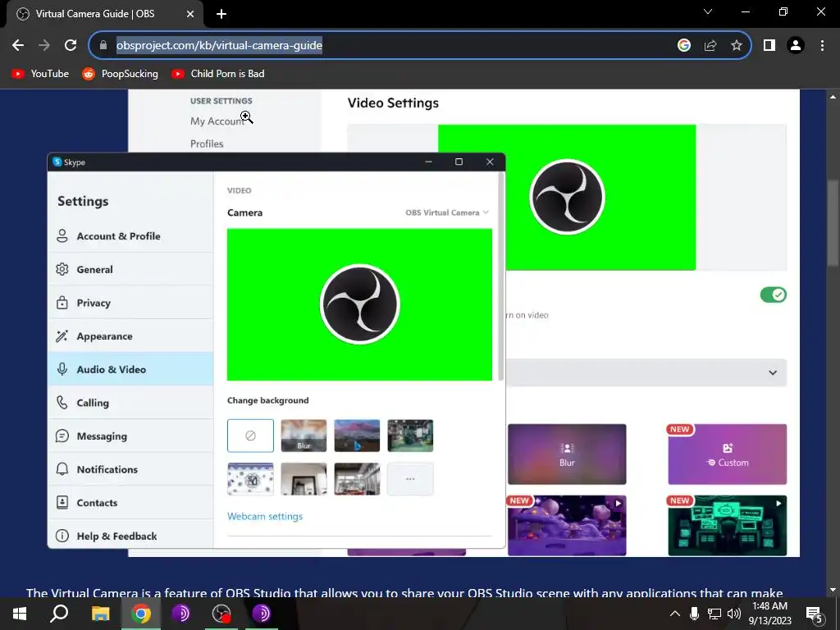
Task: Open Contacts settings in Skype
Action: pyautogui.click(x=130, y=502)
